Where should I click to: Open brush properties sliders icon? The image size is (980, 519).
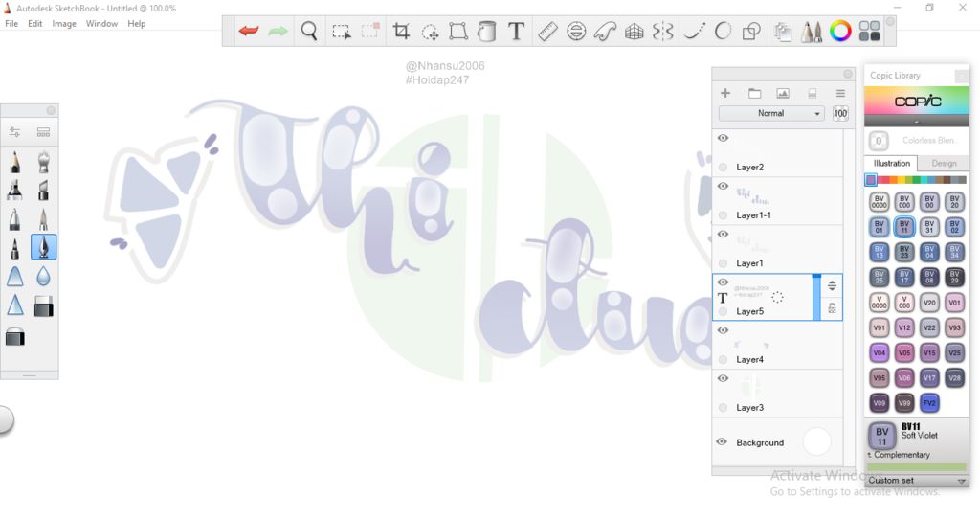pos(14,132)
